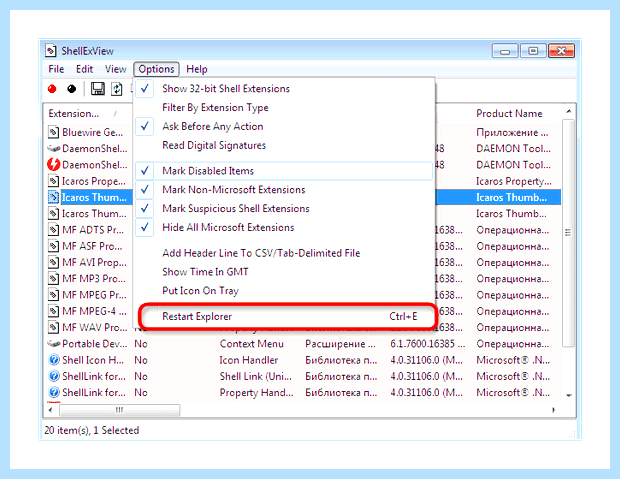Toggle Mark Non-Microsoft Extensions

pyautogui.click(x=284, y=189)
